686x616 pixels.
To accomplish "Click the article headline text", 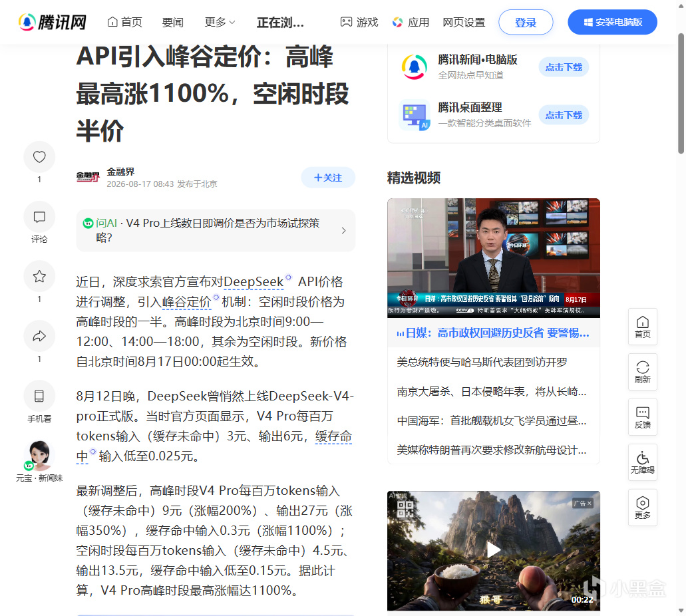I will point(213,94).
